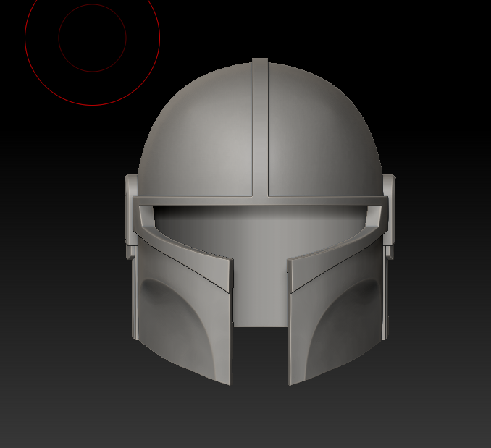Click the bottom tip of the left cheek plate
This screenshot has height=448, width=491.
(228, 381)
